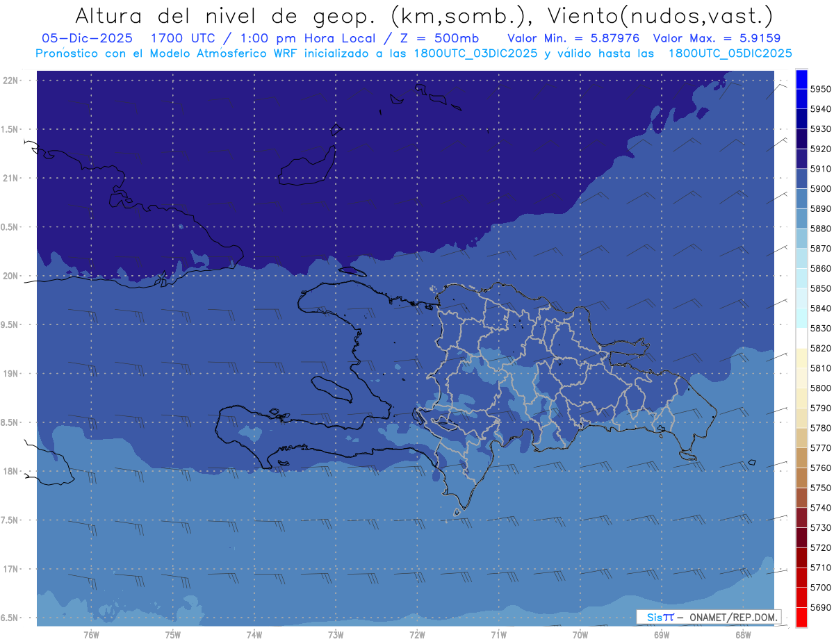The width and height of the screenshot is (834, 644).
Task: Pick the legend color between 5890 and 5900
Action: (x=801, y=199)
